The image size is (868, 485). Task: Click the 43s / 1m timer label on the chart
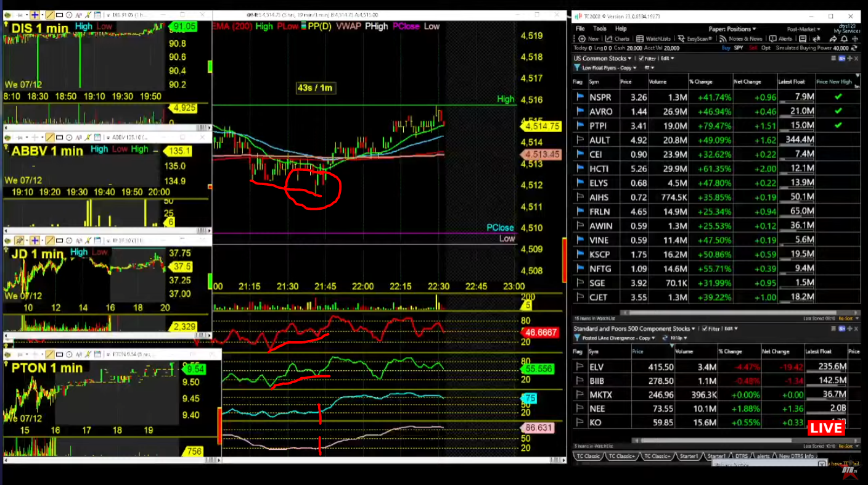tap(315, 88)
